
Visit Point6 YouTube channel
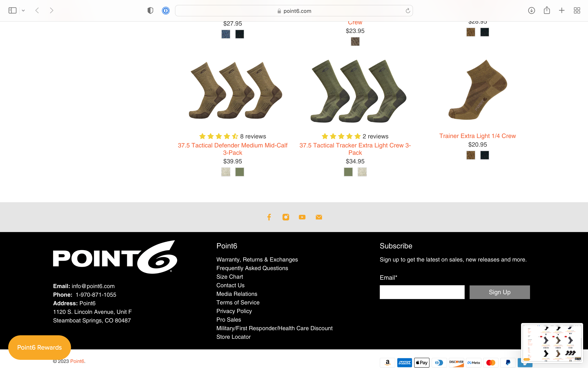(x=302, y=217)
